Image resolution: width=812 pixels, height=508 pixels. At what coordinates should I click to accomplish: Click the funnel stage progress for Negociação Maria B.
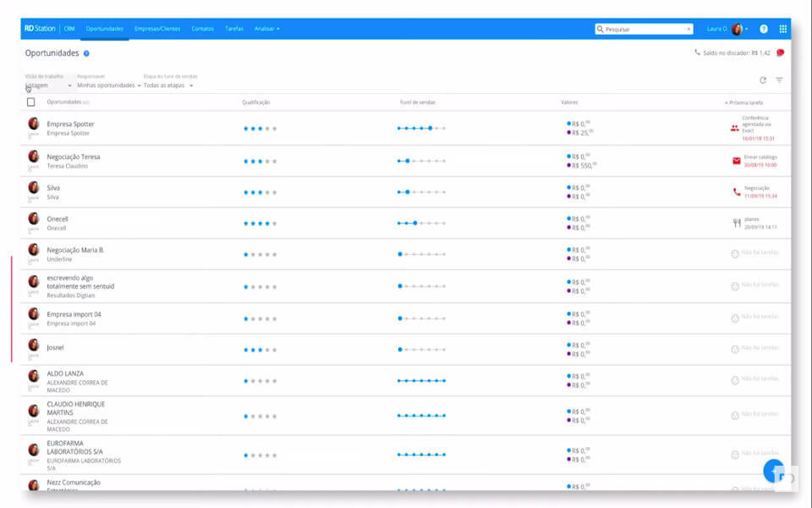click(x=421, y=254)
